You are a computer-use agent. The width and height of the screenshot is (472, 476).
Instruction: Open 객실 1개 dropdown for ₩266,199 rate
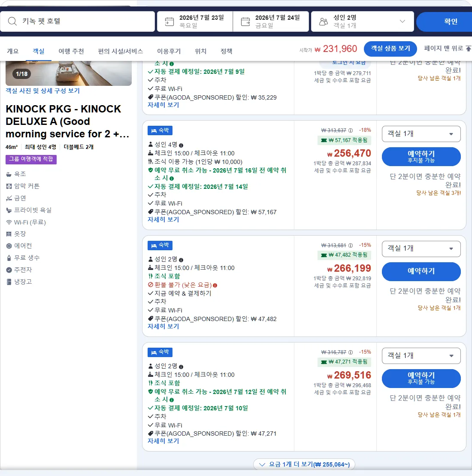coord(421,249)
